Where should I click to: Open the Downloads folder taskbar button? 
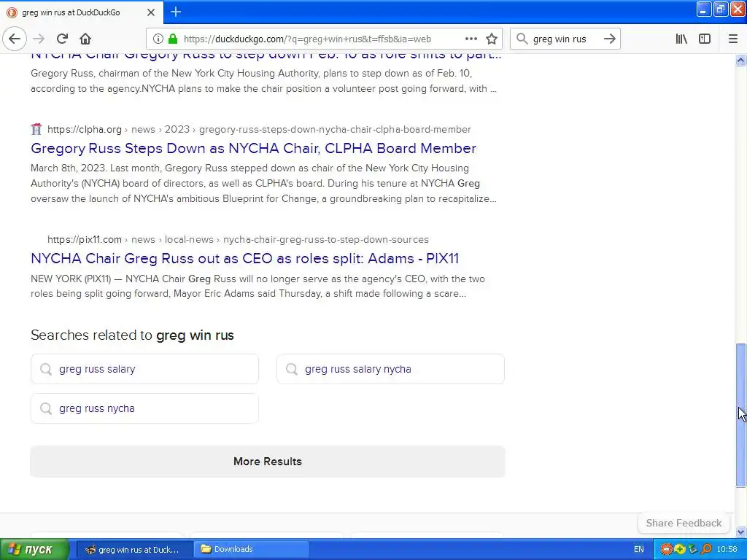coord(251,550)
